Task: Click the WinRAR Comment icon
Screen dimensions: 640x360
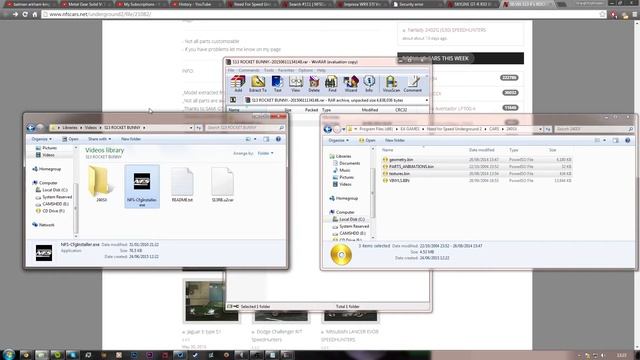Action: tap(413, 84)
